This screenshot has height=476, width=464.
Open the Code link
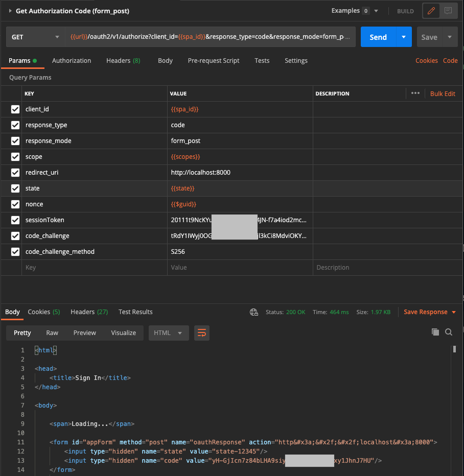coord(450,61)
